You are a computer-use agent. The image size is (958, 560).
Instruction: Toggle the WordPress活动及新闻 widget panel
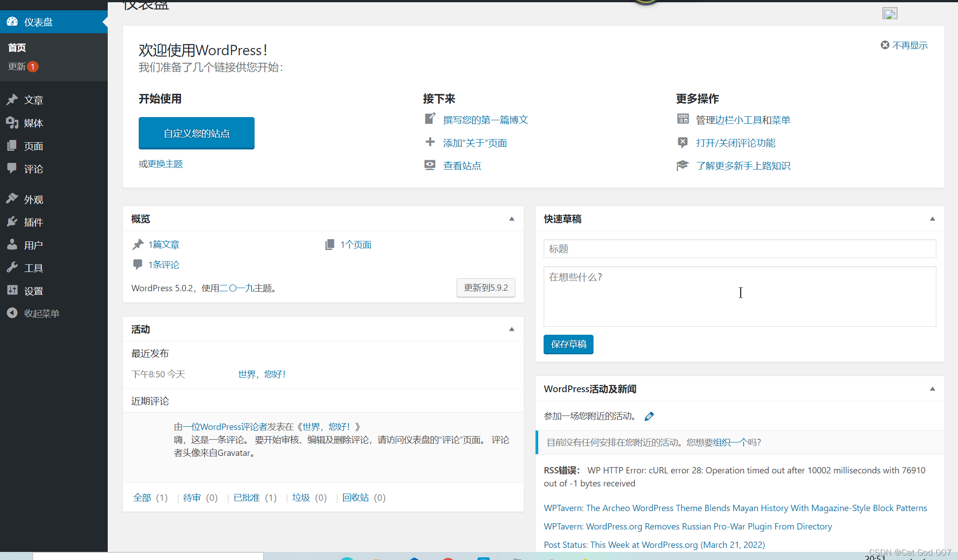click(x=932, y=389)
